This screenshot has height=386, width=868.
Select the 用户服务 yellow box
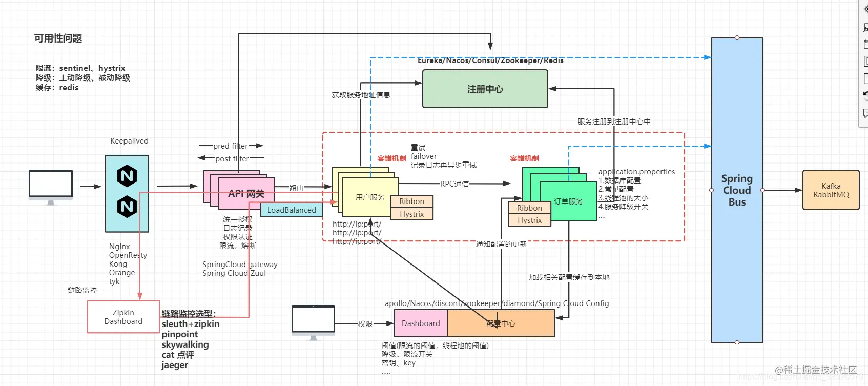370,197
